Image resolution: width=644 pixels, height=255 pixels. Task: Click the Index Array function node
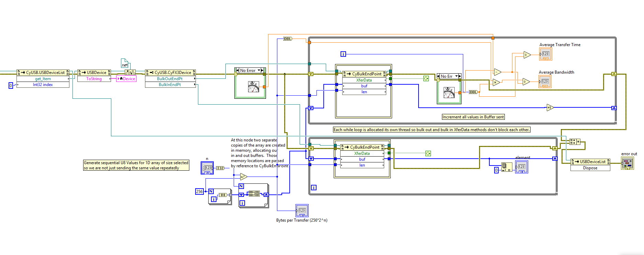coord(507,167)
